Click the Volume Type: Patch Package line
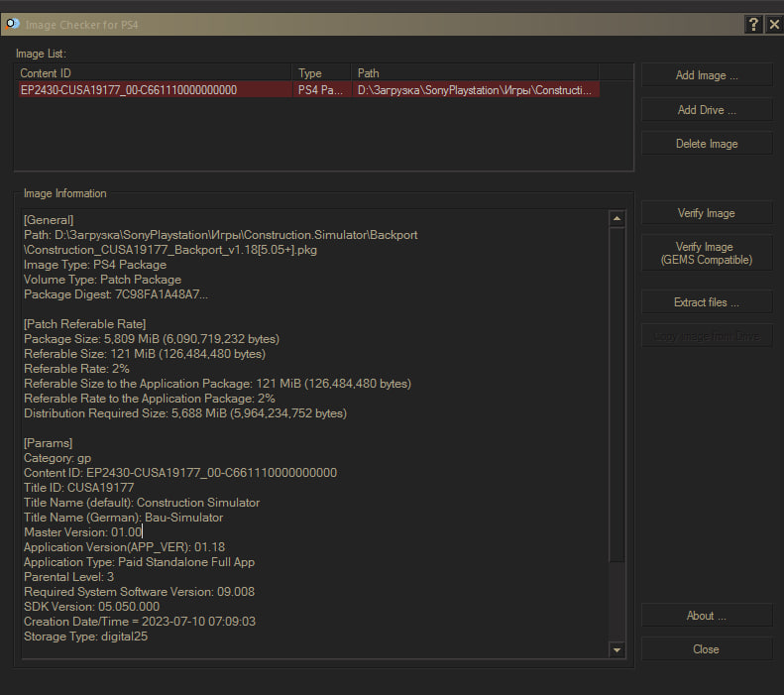 tap(102, 280)
